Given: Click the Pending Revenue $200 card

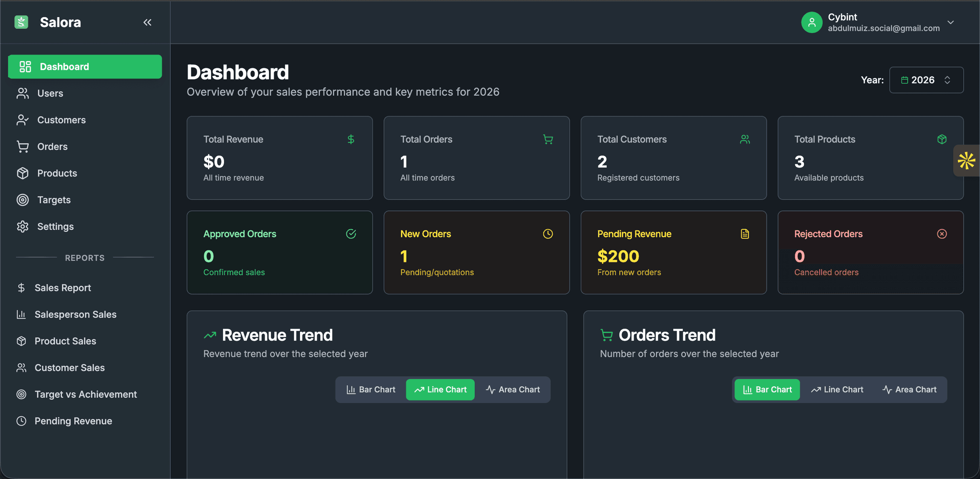Looking at the screenshot, I should tap(673, 252).
